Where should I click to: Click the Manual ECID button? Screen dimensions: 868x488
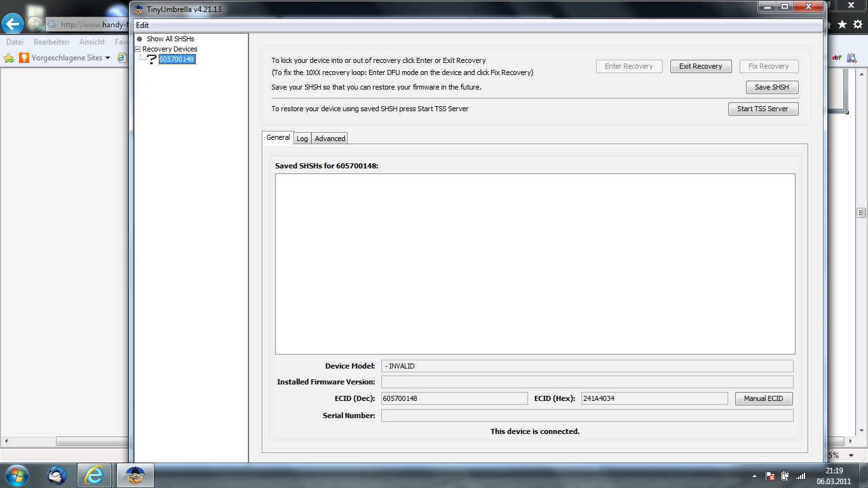[764, 398]
